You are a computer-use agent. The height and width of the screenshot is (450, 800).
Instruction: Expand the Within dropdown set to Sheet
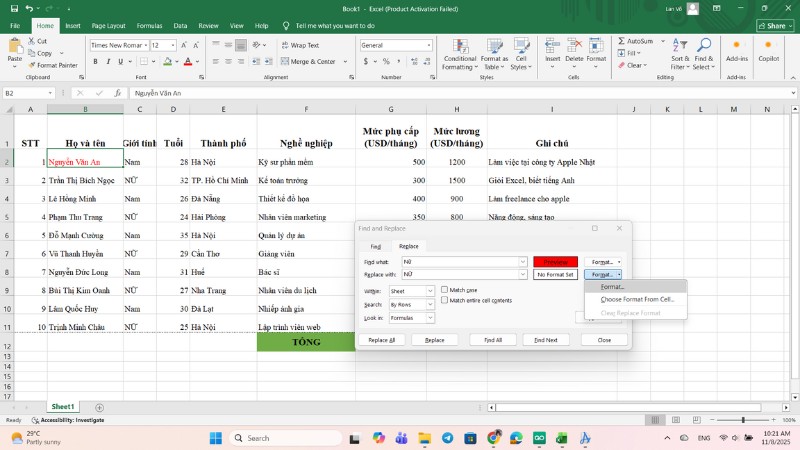pos(431,291)
